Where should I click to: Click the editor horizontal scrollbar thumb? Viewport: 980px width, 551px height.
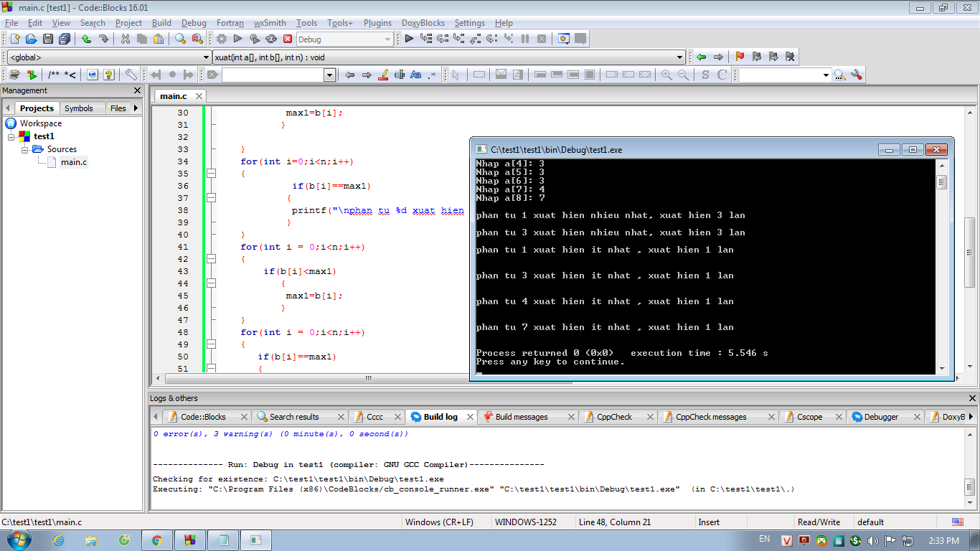pos(369,378)
